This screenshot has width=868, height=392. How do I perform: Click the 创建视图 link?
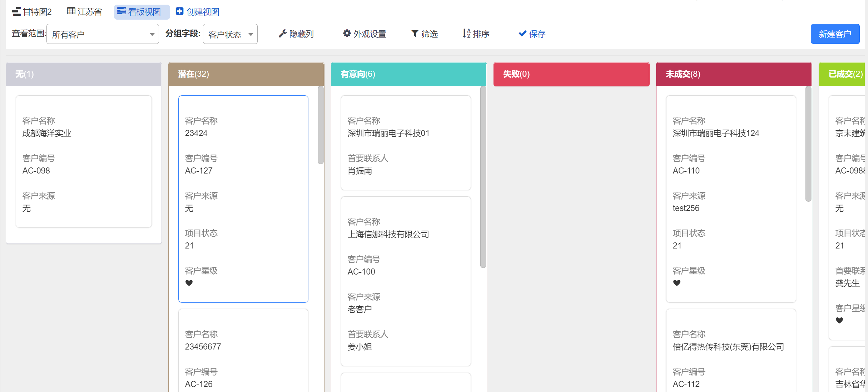pos(203,12)
